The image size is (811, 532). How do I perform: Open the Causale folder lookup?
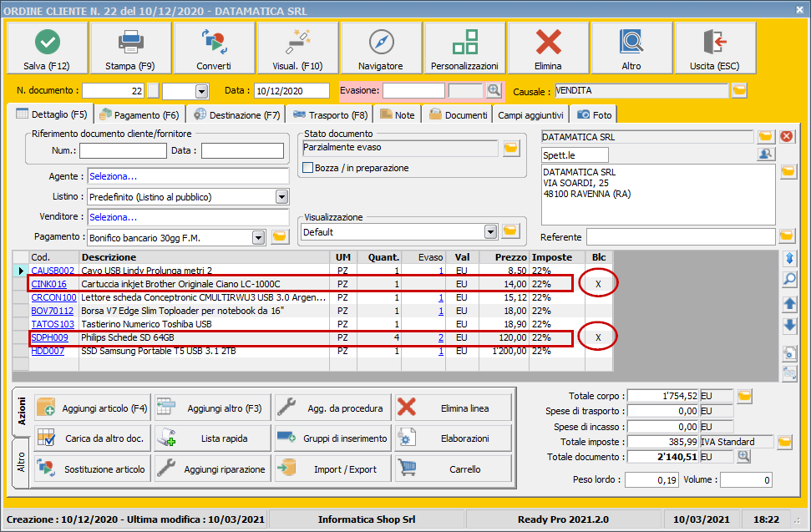click(x=740, y=91)
